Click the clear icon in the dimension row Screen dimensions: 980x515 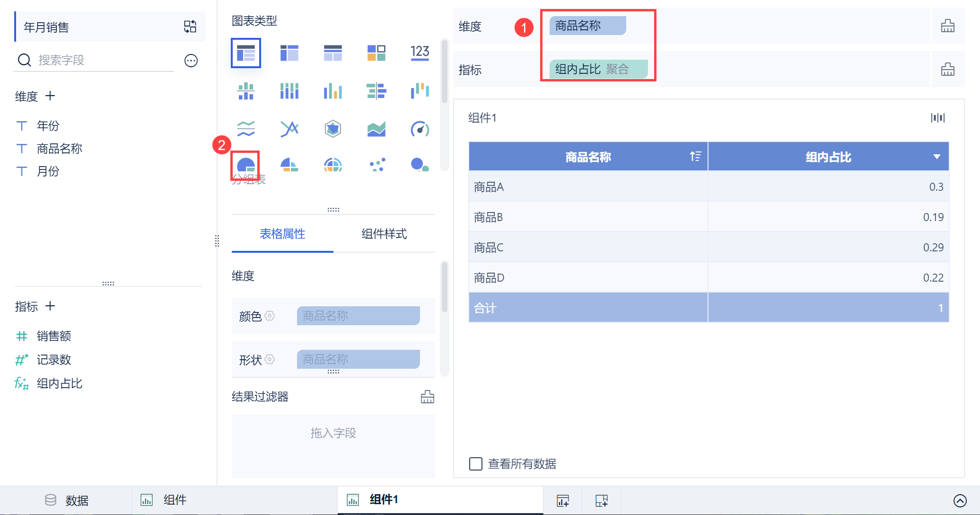pyautogui.click(x=947, y=26)
